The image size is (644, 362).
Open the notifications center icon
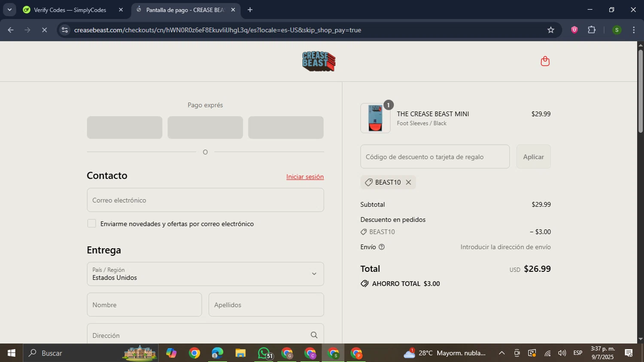click(629, 353)
